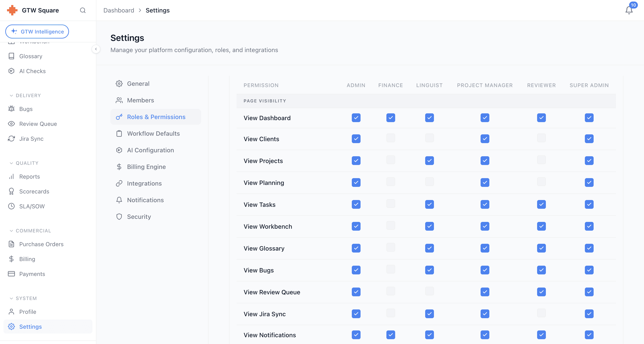The width and height of the screenshot is (644, 344).
Task: Open Review Queue via eye icon
Action: point(11,124)
